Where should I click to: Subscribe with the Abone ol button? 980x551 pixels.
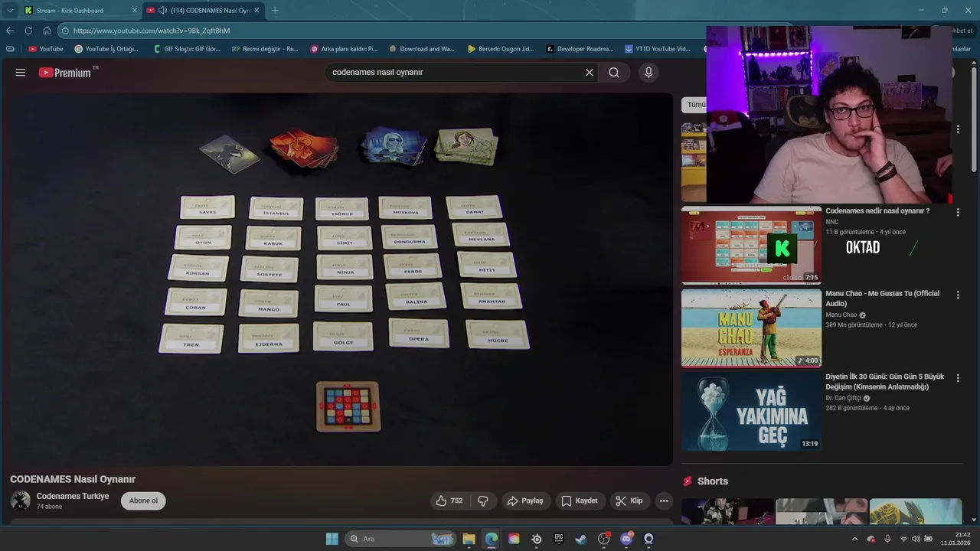point(143,500)
